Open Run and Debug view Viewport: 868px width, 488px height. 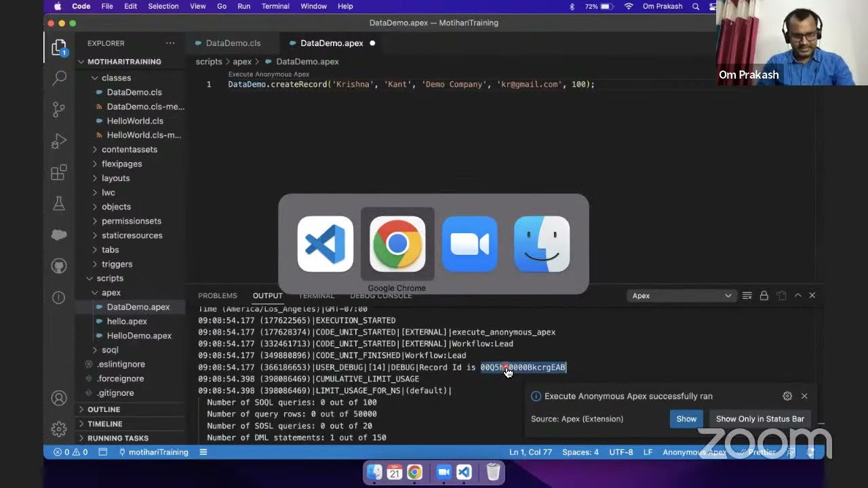tap(59, 141)
